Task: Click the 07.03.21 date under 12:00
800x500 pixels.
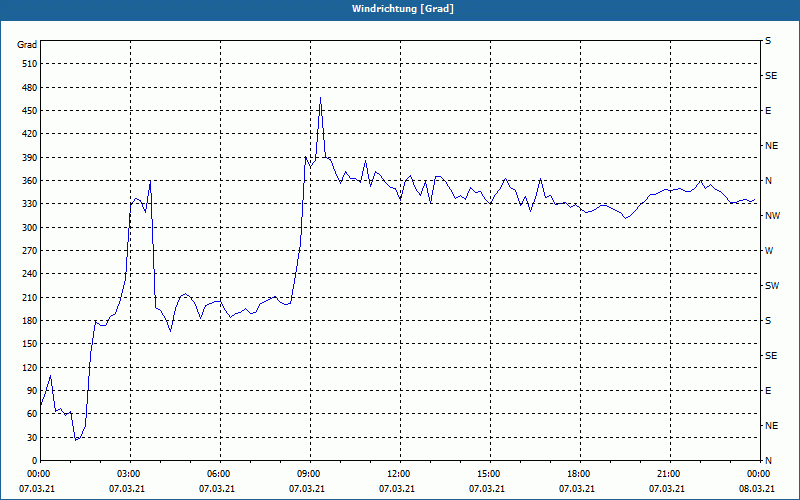Action: pyautogui.click(x=396, y=488)
